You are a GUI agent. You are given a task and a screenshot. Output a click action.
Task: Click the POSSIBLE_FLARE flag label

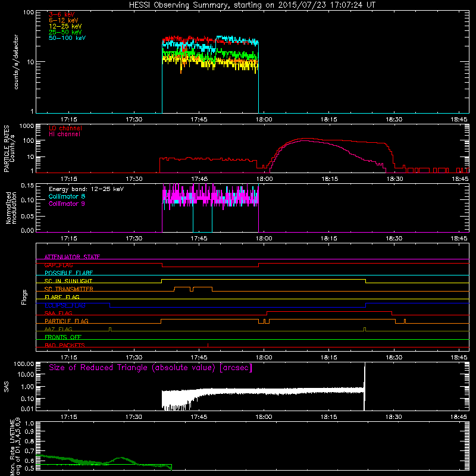click(68, 273)
